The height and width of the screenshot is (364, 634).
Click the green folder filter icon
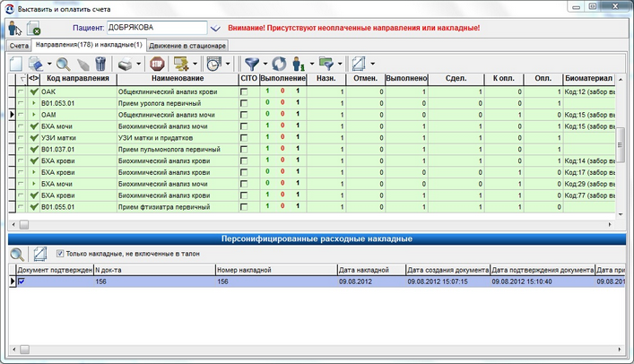326,64
